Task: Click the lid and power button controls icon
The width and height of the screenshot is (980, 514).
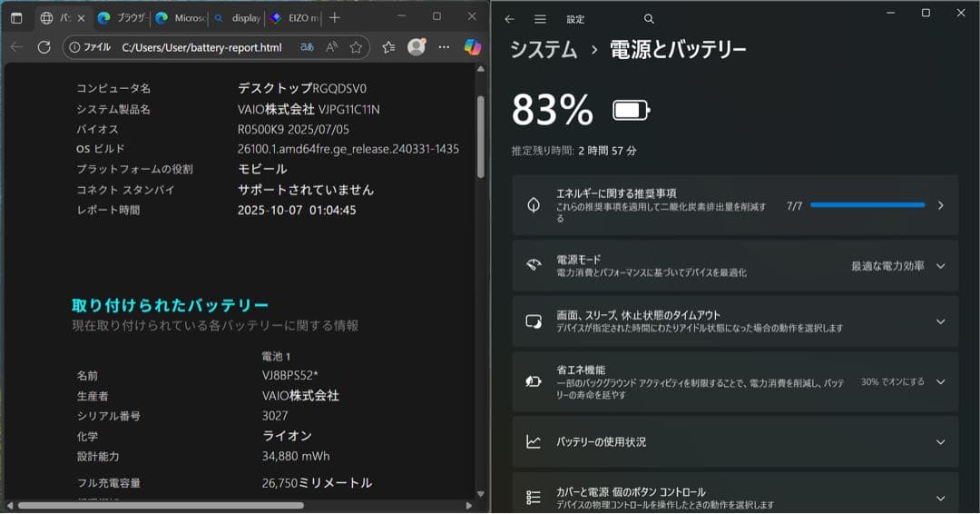Action: (x=534, y=497)
